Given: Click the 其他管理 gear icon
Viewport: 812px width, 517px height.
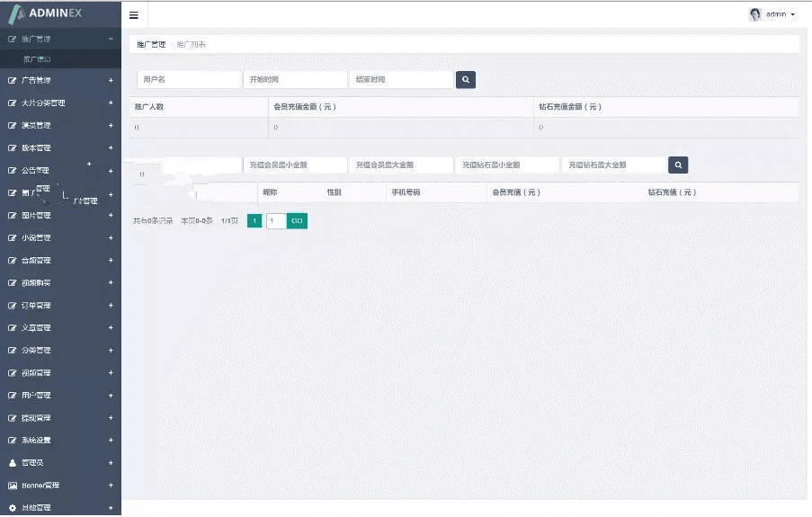Looking at the screenshot, I should pyautogui.click(x=13, y=508).
